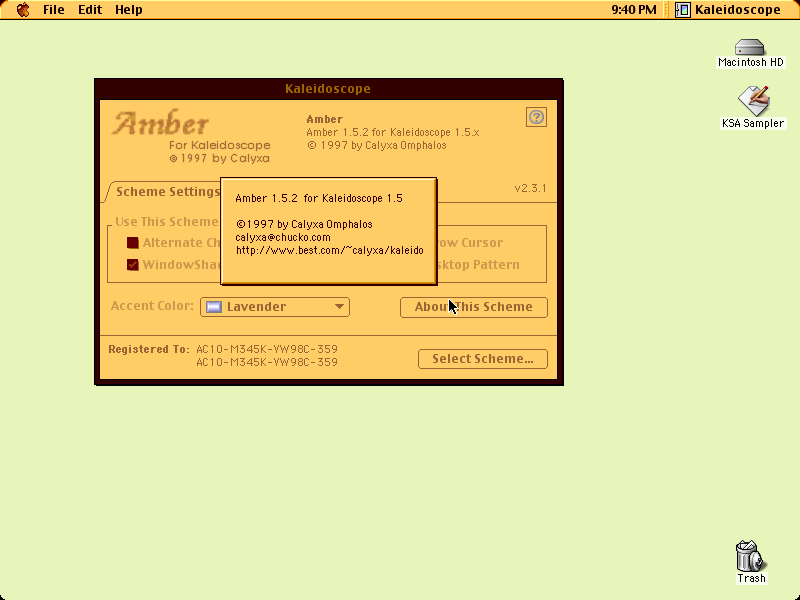Switch to the Scheme Settings tab
Screen dimensions: 800x600
coord(167,192)
